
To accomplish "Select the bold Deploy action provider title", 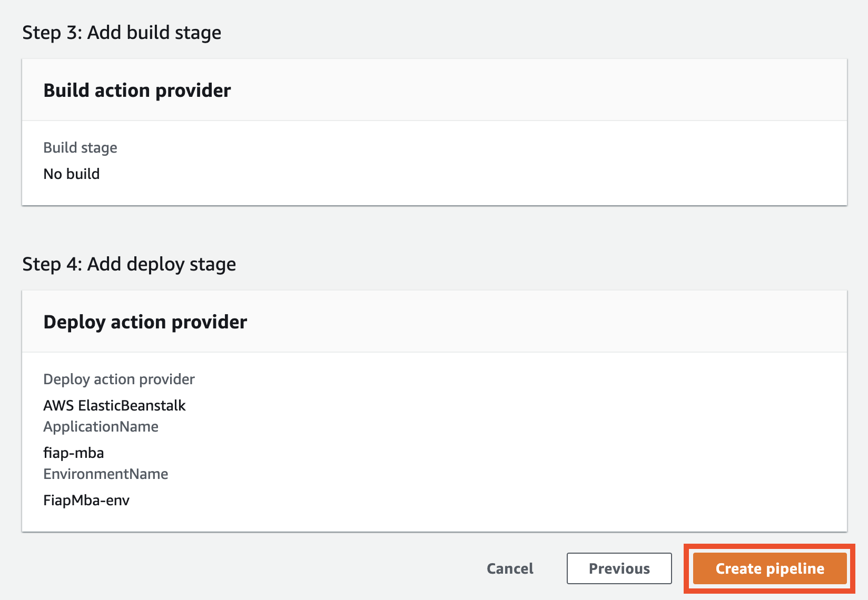I will tap(145, 322).
